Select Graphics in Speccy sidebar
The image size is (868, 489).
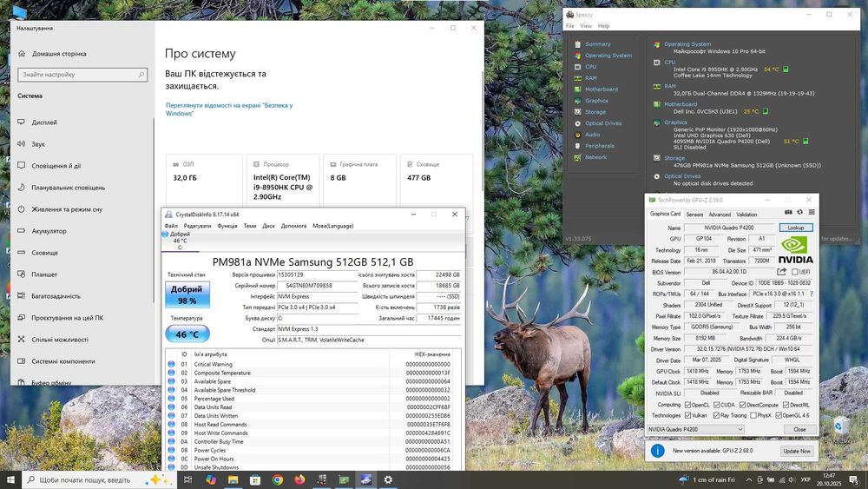click(x=596, y=101)
